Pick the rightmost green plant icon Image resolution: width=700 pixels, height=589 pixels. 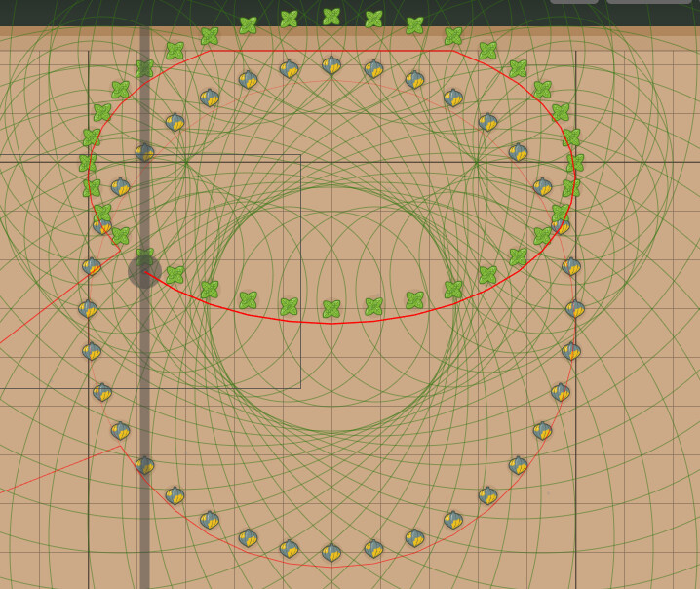point(575,163)
